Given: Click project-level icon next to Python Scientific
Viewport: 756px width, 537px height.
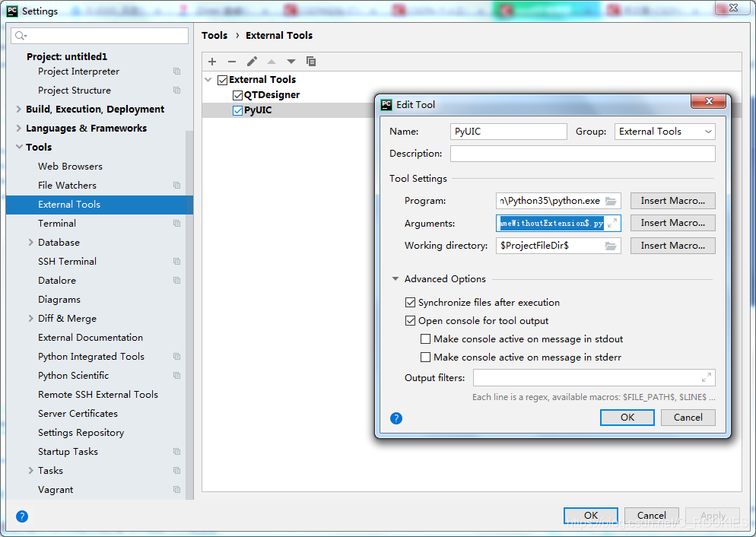Looking at the screenshot, I should pos(177,376).
